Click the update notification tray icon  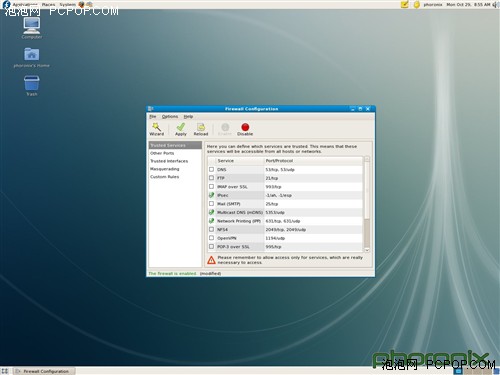[417, 5]
